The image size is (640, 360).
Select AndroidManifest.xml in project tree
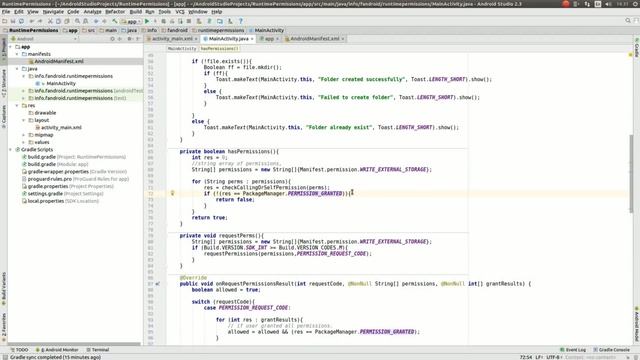(59, 61)
